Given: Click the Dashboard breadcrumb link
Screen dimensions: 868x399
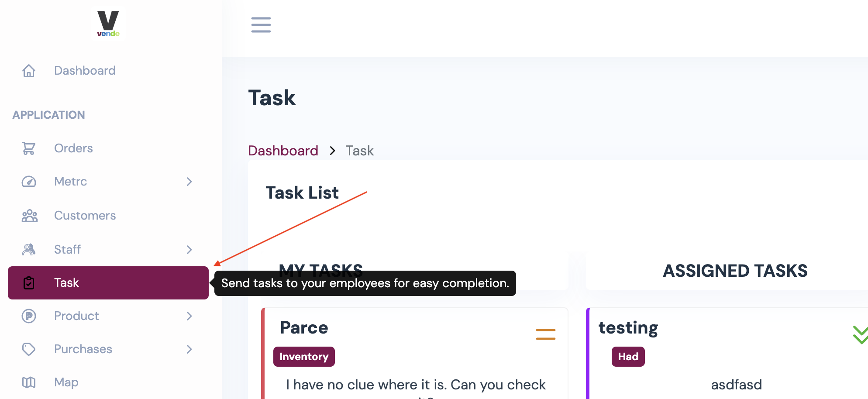Looking at the screenshot, I should click(x=283, y=151).
